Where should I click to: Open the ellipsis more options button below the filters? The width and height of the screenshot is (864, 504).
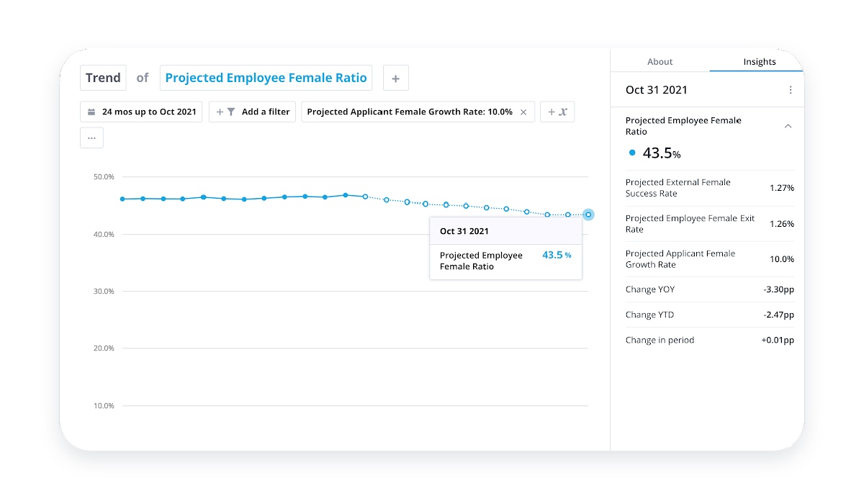[91, 138]
